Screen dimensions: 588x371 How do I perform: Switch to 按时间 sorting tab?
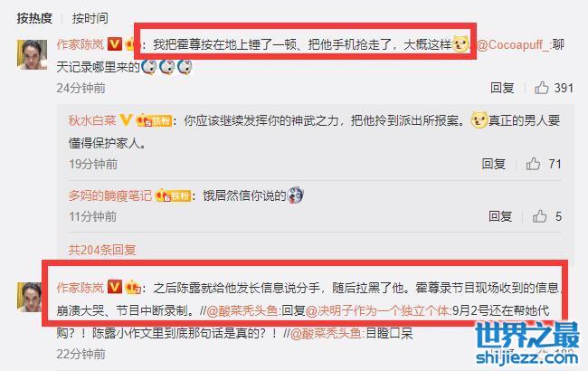click(90, 18)
